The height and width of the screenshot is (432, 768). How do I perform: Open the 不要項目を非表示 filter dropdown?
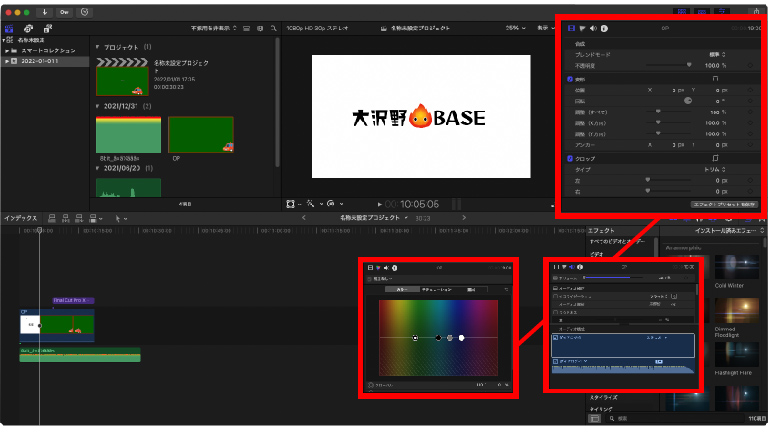pos(214,28)
